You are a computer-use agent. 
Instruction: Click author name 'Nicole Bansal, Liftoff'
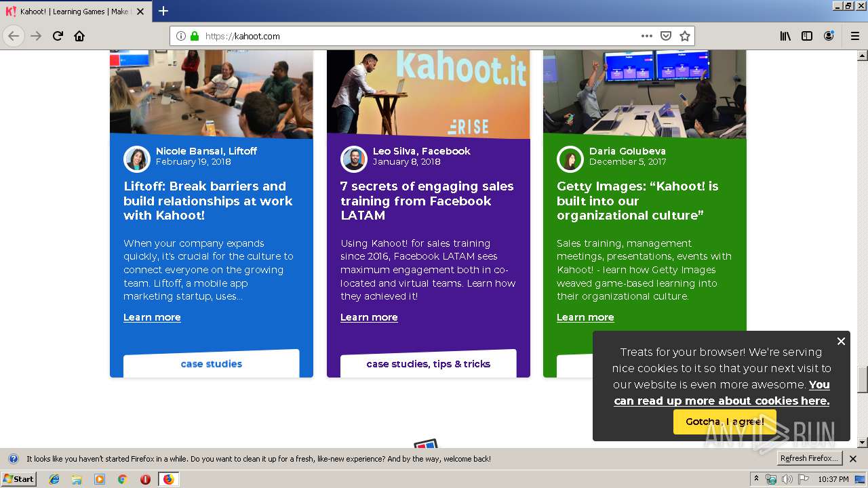click(x=206, y=151)
